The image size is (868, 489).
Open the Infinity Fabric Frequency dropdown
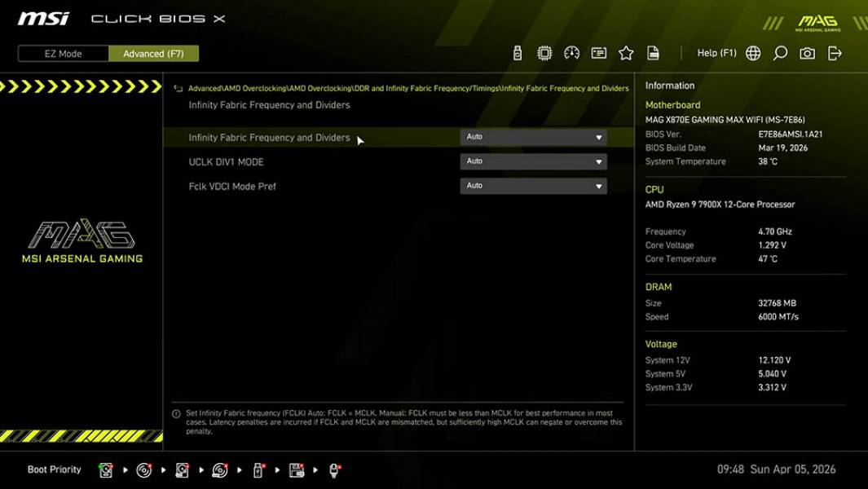point(533,137)
